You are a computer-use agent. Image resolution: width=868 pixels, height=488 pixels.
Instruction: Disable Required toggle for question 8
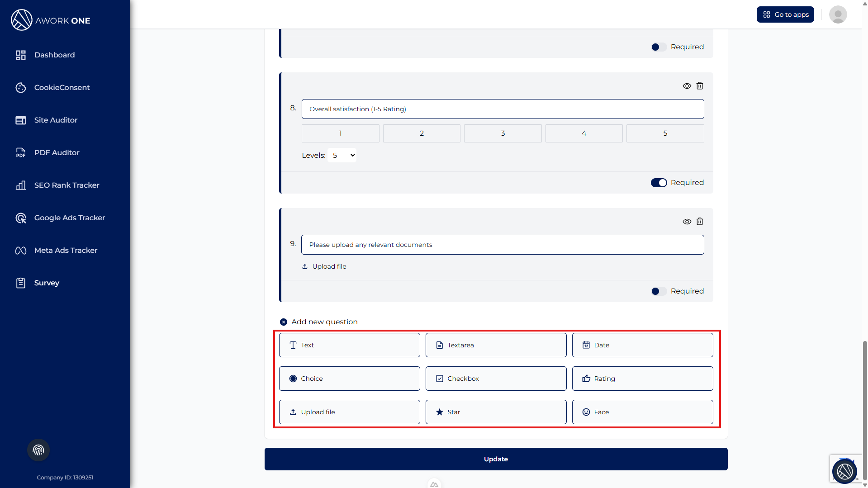pos(659,183)
